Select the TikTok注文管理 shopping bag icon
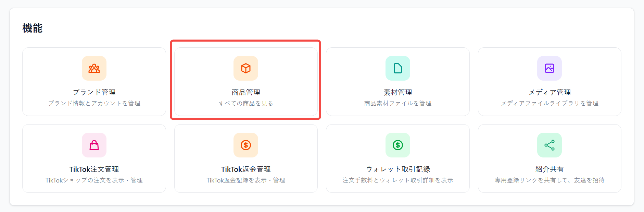The width and height of the screenshot is (644, 212). 94,145
